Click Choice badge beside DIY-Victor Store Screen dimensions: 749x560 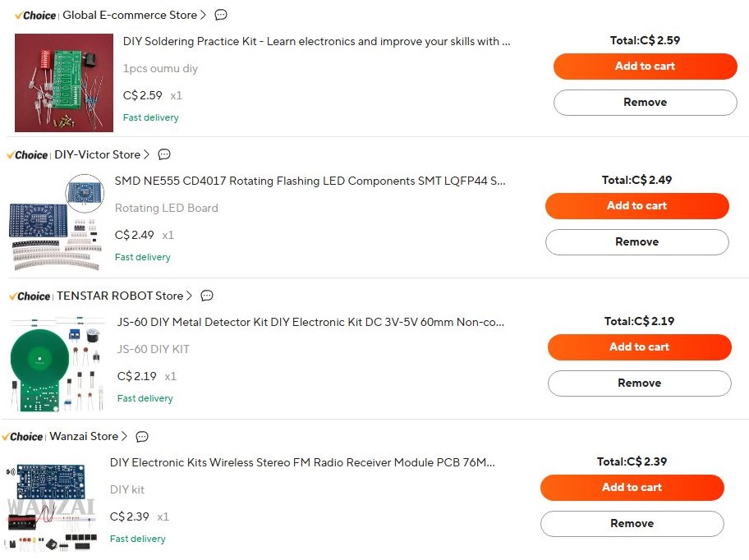coord(28,154)
